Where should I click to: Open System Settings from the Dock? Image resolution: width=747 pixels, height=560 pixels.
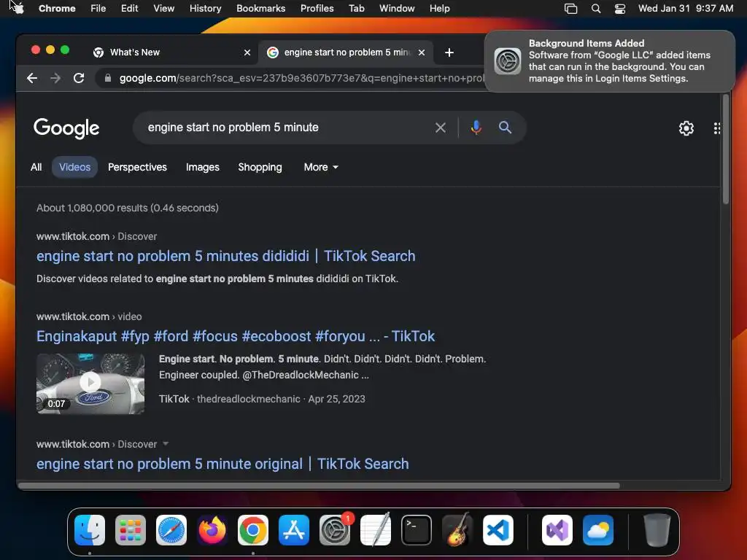(x=334, y=530)
